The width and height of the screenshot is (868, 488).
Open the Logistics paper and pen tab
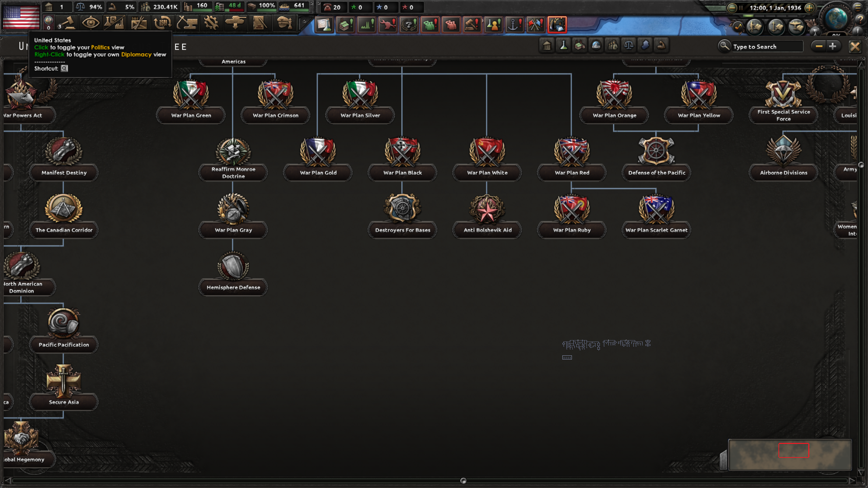259,23
